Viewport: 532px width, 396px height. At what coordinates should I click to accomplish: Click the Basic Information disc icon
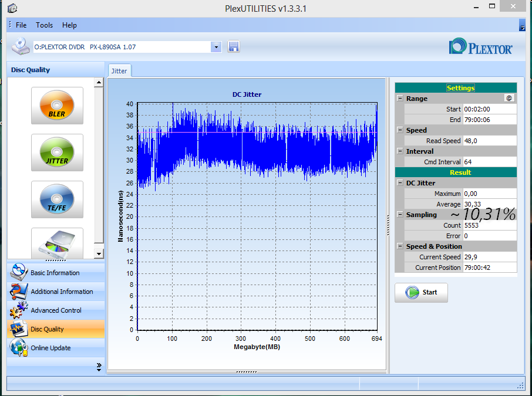19,272
